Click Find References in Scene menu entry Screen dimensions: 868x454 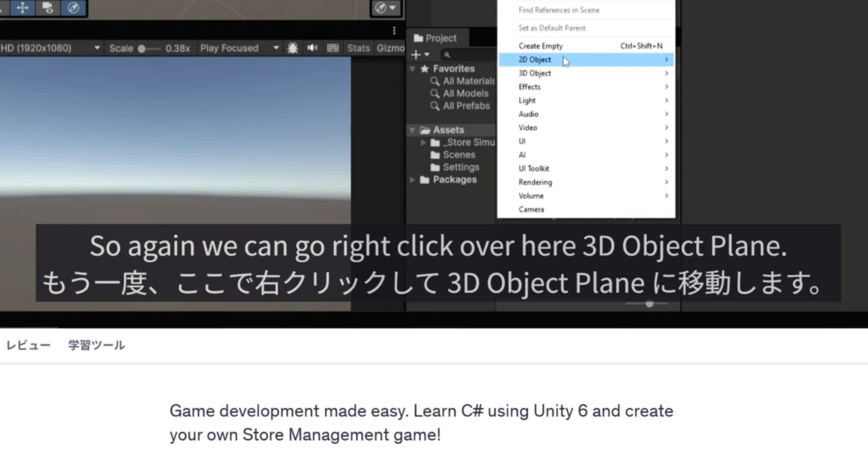click(x=586, y=10)
